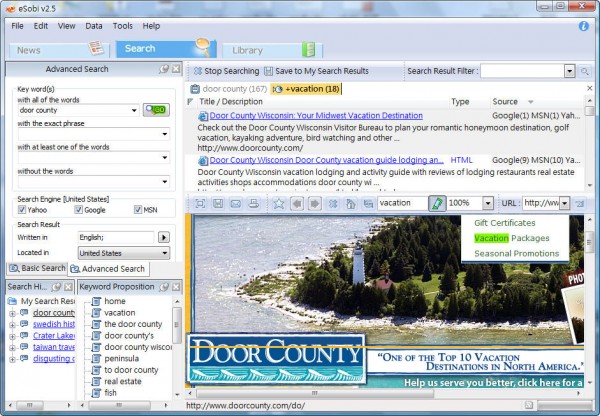This screenshot has width=600, height=416.
Task: Expand the 'swedish hist' history tree node
Action: pyautogui.click(x=12, y=325)
